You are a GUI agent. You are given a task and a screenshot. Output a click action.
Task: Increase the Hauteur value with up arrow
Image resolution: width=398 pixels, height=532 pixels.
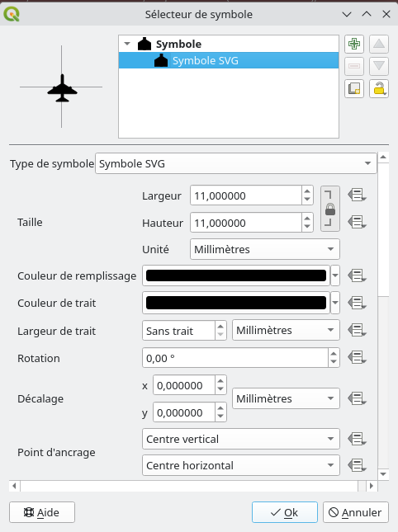307,219
